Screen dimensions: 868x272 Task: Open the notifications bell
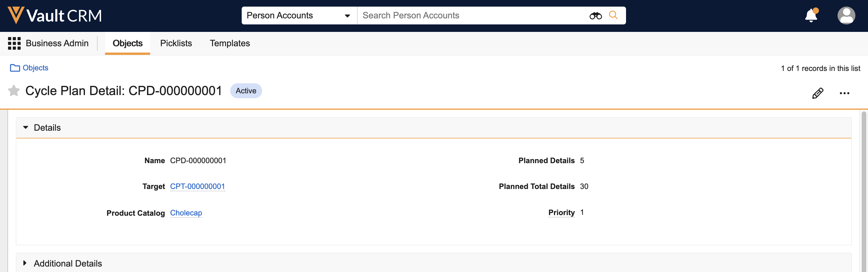pyautogui.click(x=811, y=16)
